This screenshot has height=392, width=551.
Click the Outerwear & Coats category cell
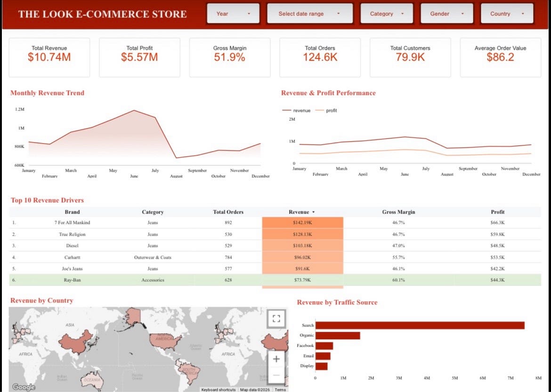(153, 257)
